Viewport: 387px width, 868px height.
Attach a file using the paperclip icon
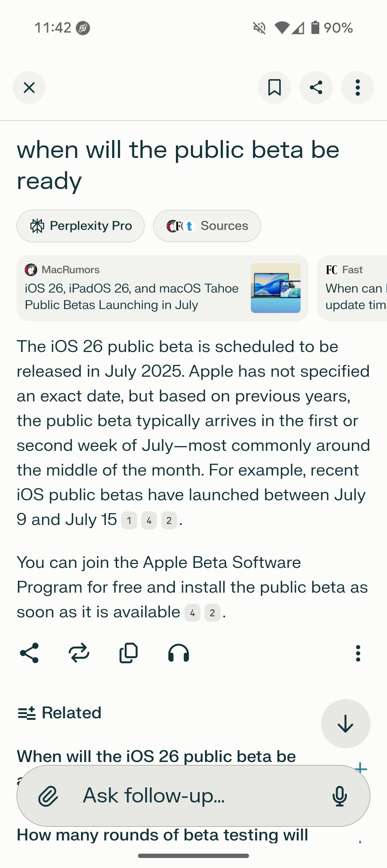click(x=48, y=796)
